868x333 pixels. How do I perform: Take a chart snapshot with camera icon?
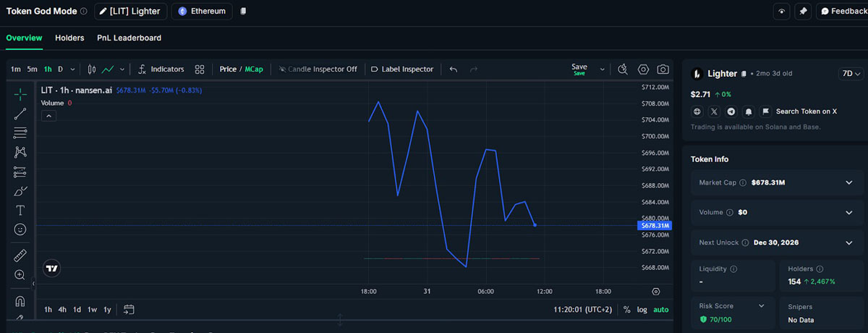click(663, 69)
